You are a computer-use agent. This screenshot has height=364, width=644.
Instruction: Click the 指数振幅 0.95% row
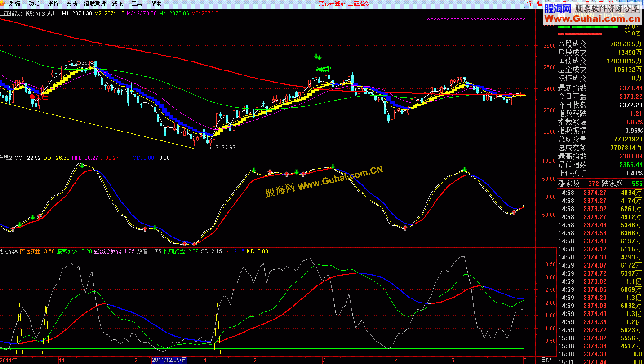tap(600, 130)
